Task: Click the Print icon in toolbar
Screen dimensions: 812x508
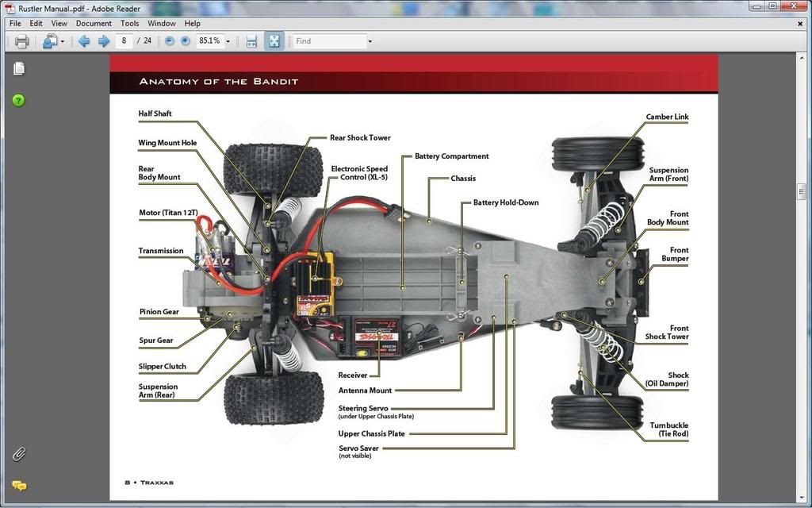Action: [21, 41]
